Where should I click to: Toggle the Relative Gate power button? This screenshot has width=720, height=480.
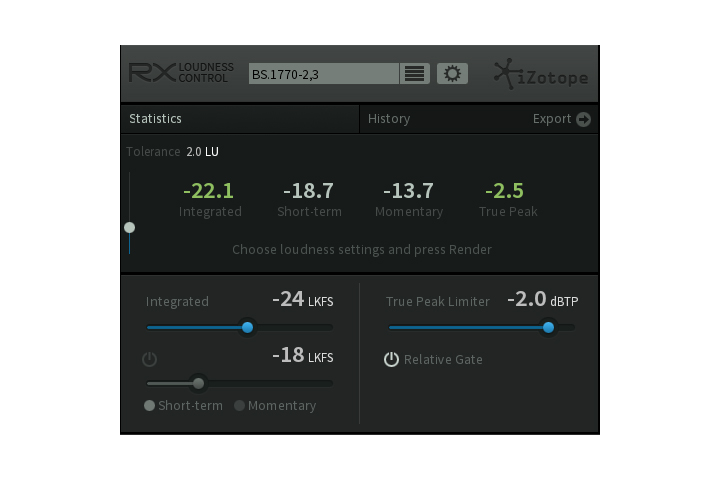click(392, 359)
